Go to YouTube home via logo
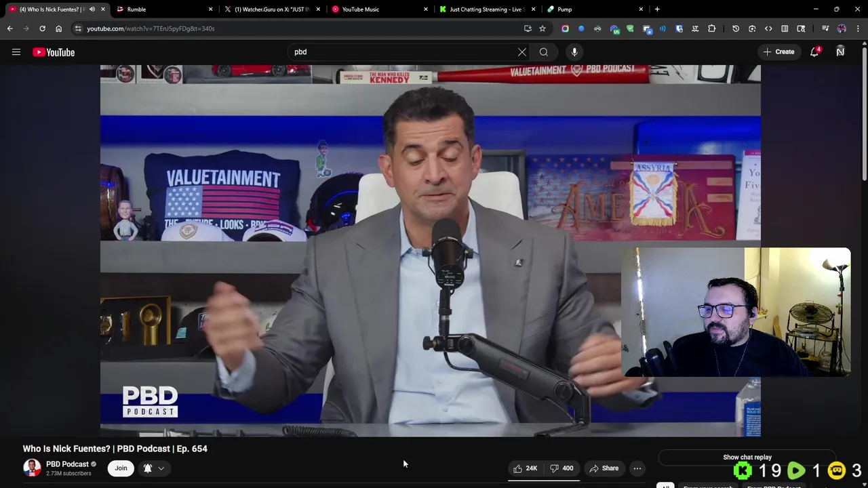 [54, 52]
